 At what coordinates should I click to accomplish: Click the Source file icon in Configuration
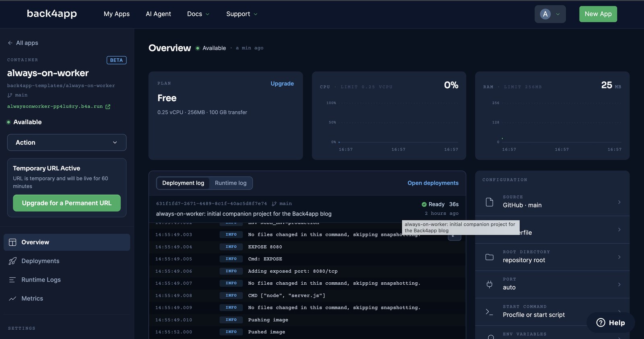[x=489, y=202]
